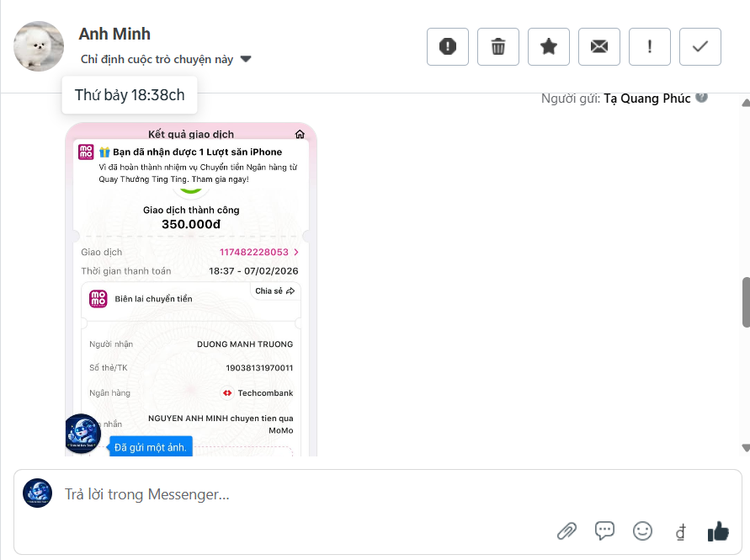Open Anh Minh's profile picture
This screenshot has height=560, width=750.
pyautogui.click(x=38, y=46)
